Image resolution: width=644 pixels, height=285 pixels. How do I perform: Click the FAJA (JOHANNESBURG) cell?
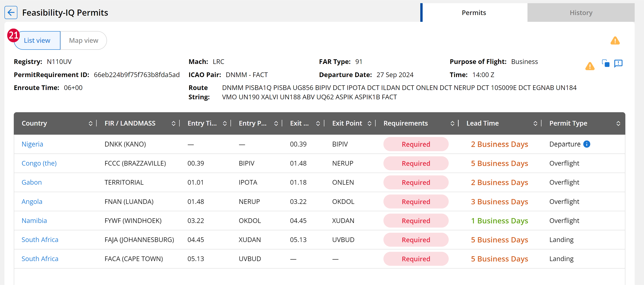[139, 239]
